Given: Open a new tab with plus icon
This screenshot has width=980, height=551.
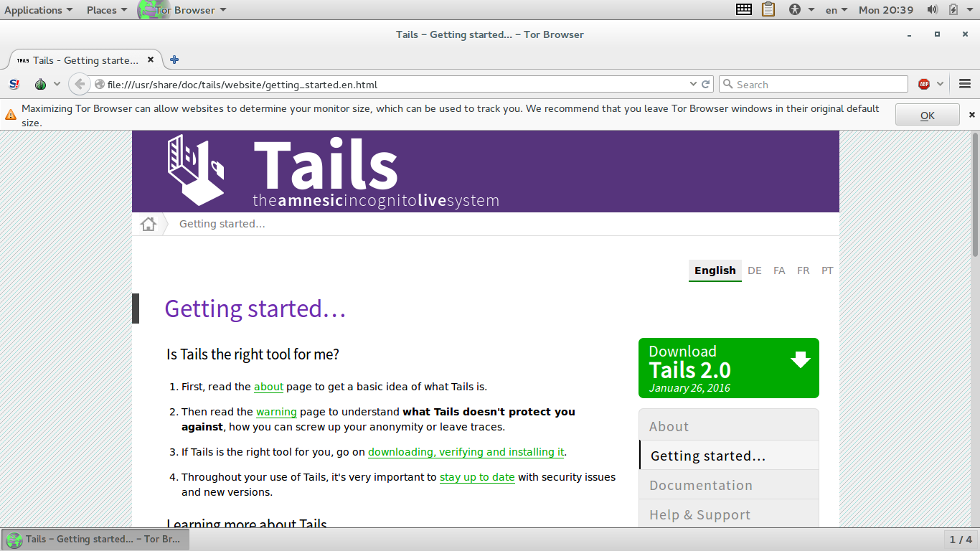Looking at the screenshot, I should [174, 60].
